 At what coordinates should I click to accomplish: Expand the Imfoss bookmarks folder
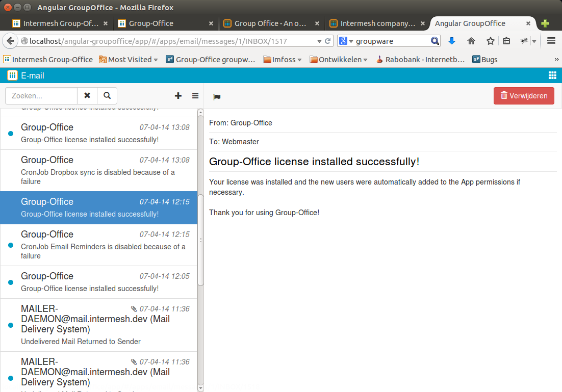pyautogui.click(x=283, y=60)
